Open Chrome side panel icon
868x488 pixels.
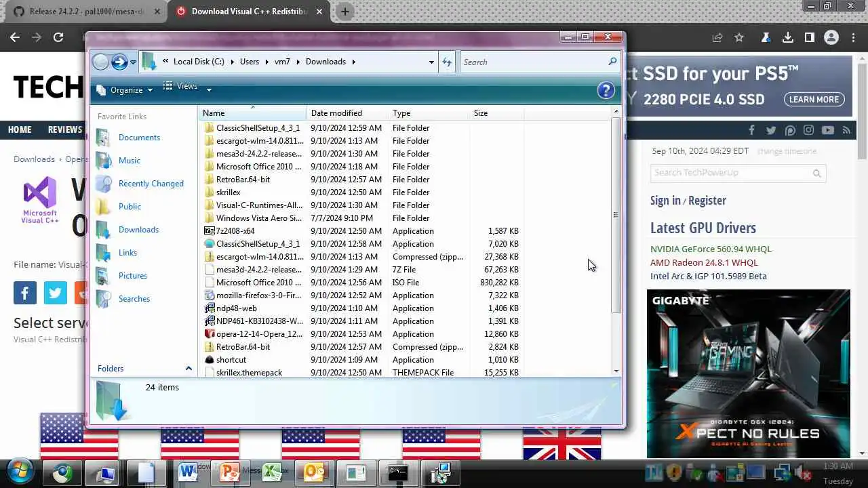pos(810,38)
